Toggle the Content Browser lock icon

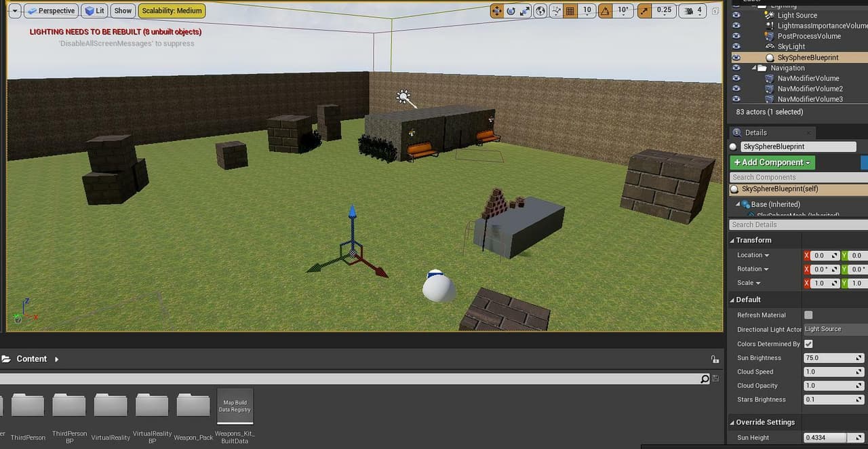click(x=714, y=359)
